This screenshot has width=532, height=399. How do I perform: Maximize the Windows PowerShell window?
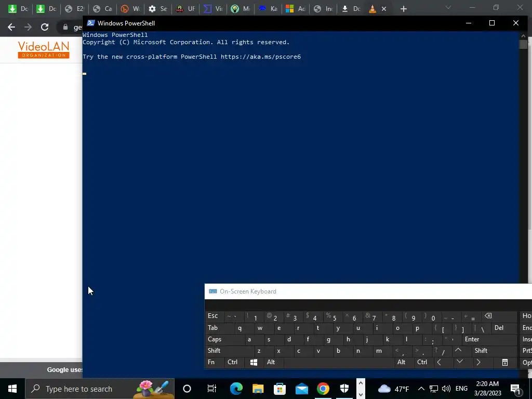pyautogui.click(x=492, y=23)
